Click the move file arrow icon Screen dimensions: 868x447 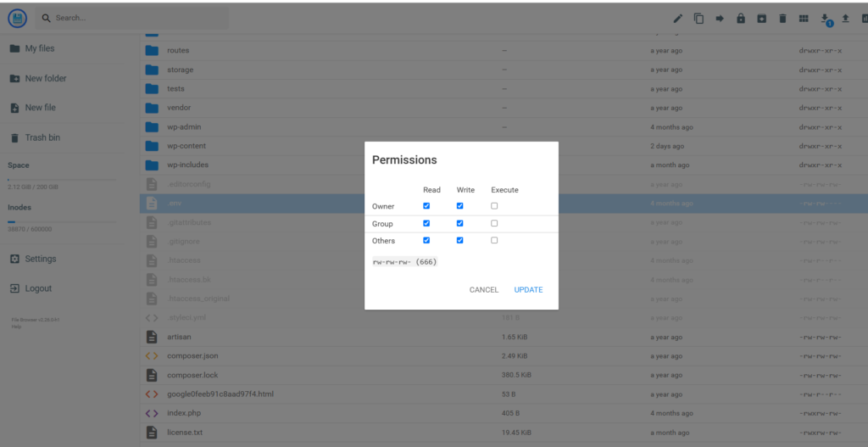[720, 19]
